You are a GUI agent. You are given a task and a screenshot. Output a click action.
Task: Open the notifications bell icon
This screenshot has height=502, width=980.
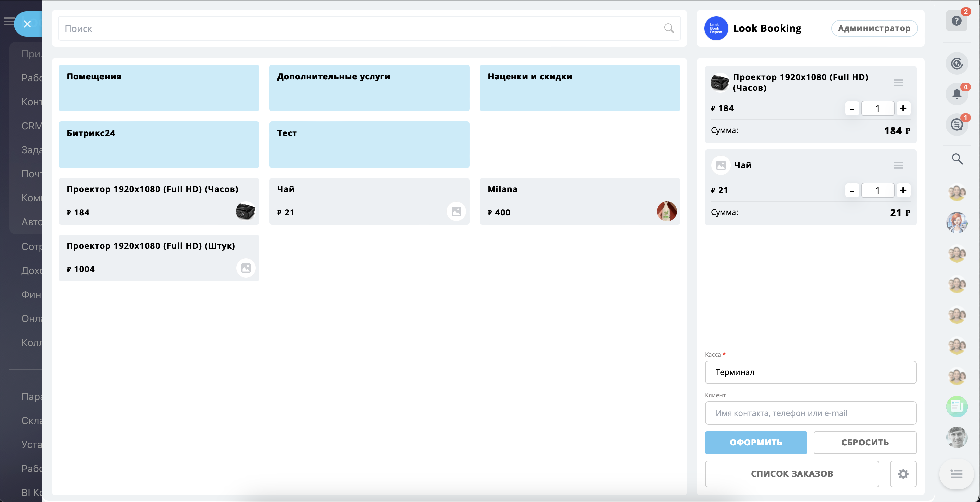(956, 94)
